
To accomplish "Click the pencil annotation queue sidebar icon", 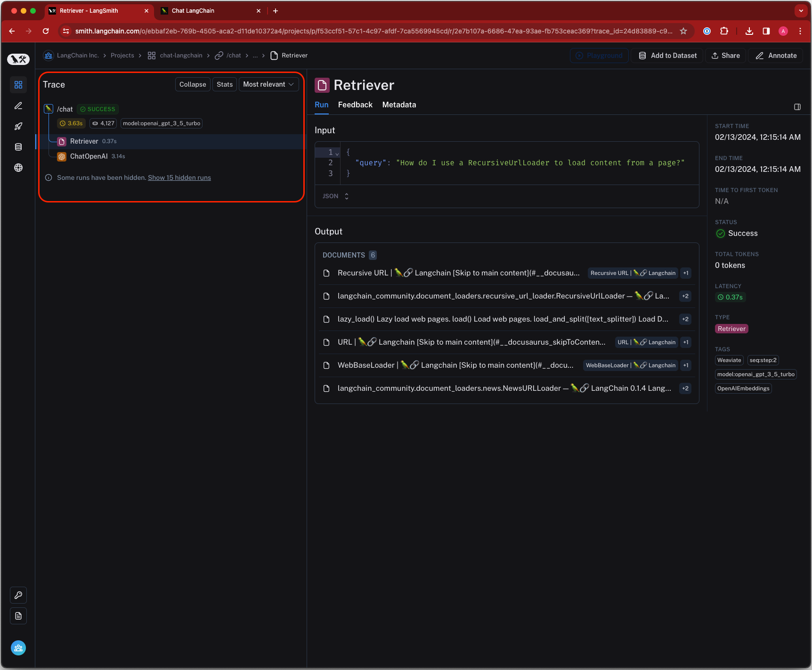I will [18, 106].
